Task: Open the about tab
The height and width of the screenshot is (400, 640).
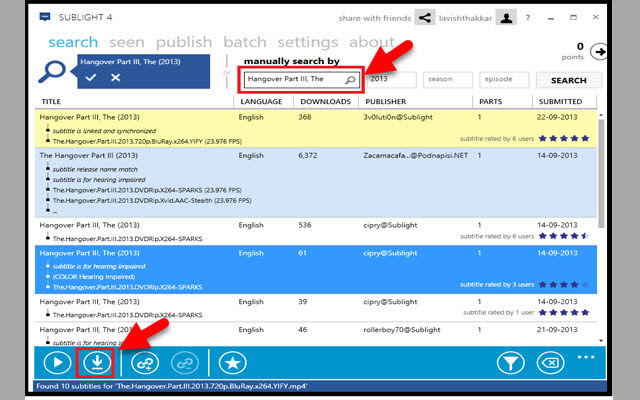Action: (372, 42)
